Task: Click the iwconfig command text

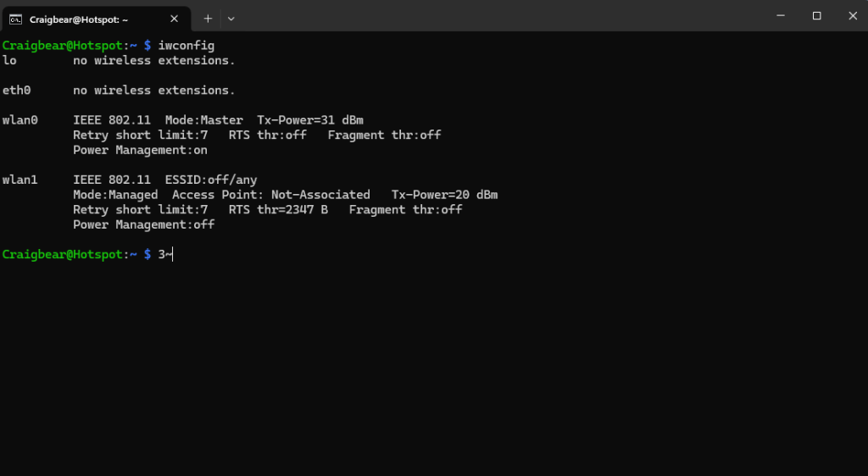Action: [186, 45]
